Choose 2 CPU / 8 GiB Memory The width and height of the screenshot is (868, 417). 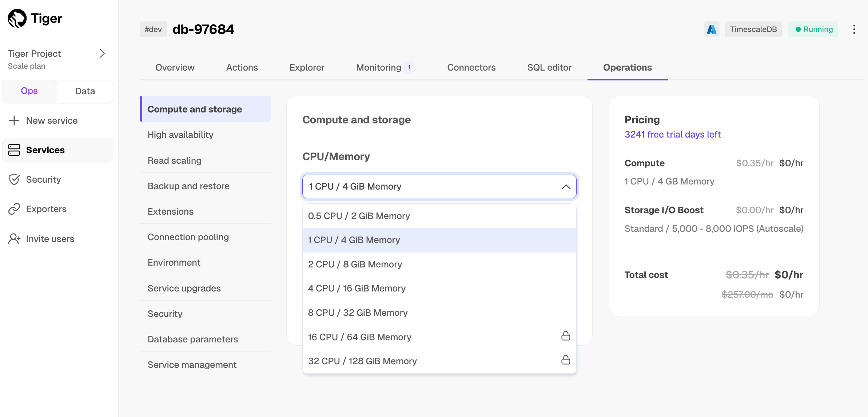coord(355,264)
